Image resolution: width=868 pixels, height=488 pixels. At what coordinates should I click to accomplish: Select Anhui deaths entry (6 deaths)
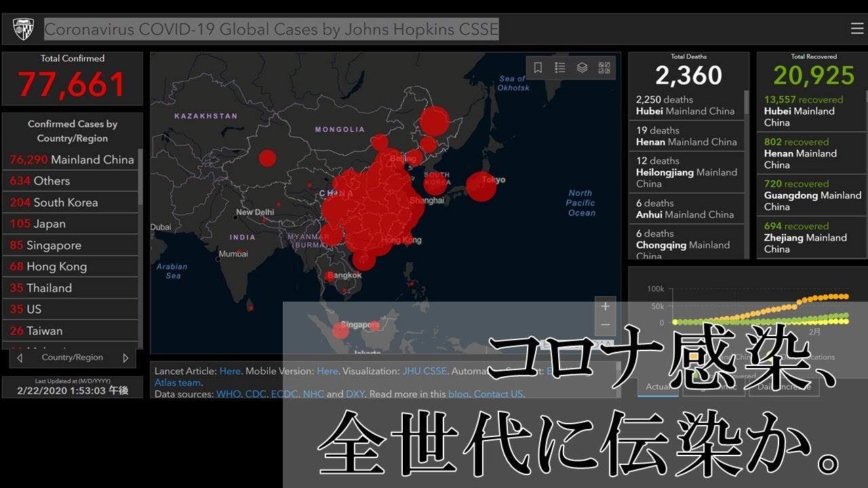click(x=686, y=209)
